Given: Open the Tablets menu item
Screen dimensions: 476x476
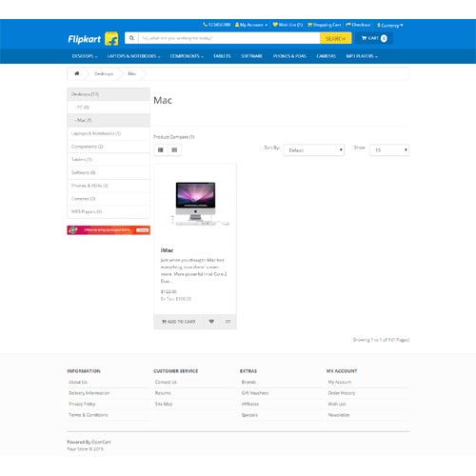Looking at the screenshot, I should 222,56.
